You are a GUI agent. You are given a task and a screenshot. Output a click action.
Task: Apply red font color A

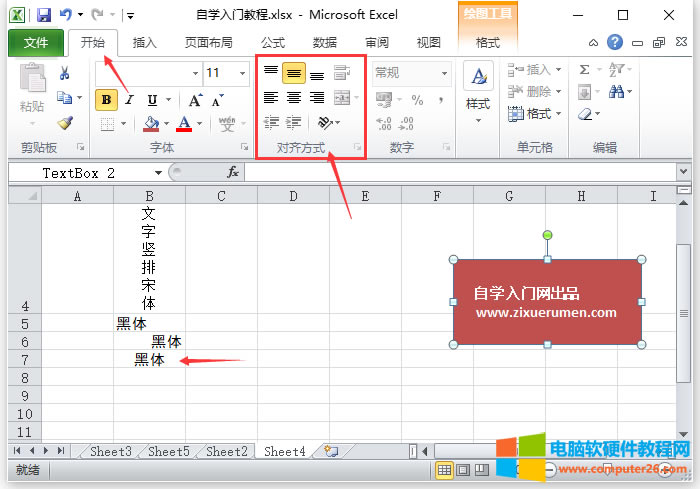[x=184, y=124]
